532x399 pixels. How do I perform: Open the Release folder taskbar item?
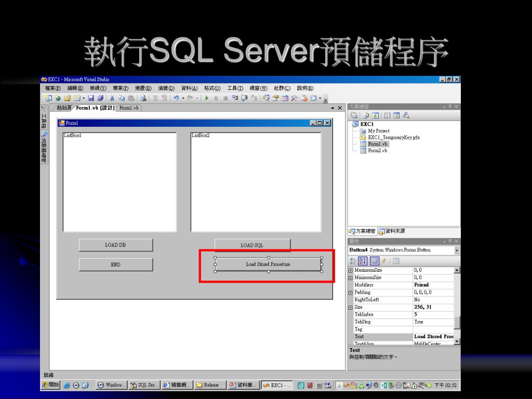(x=210, y=385)
